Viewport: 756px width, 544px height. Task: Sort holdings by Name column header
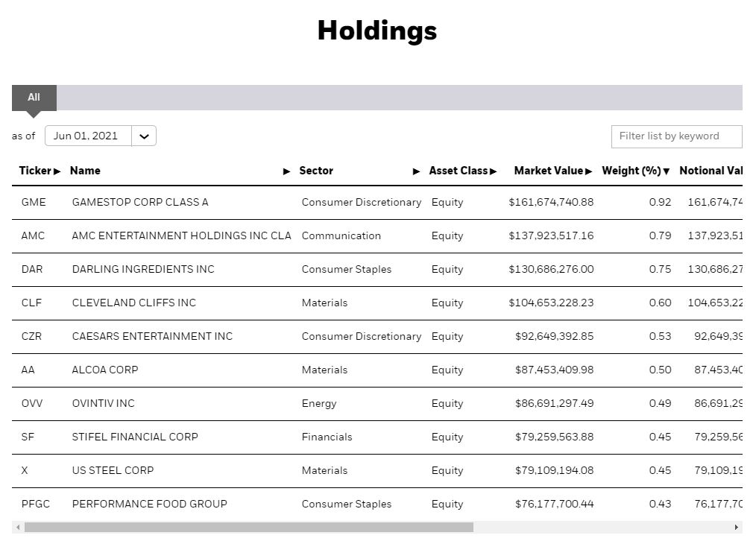pos(85,171)
